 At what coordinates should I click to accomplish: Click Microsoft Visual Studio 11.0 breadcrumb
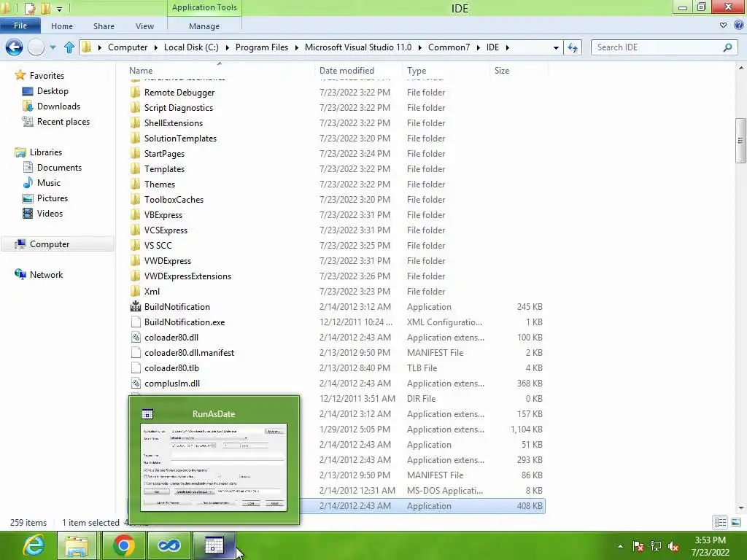click(357, 47)
